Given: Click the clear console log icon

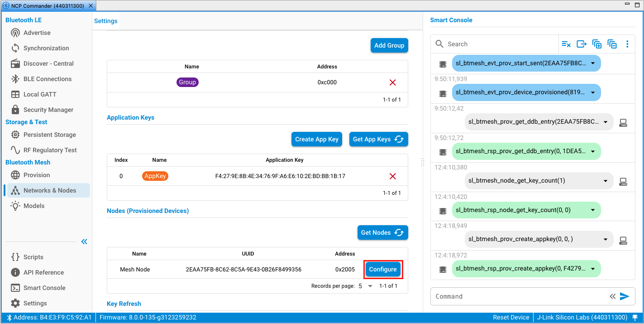Looking at the screenshot, I should (566, 44).
